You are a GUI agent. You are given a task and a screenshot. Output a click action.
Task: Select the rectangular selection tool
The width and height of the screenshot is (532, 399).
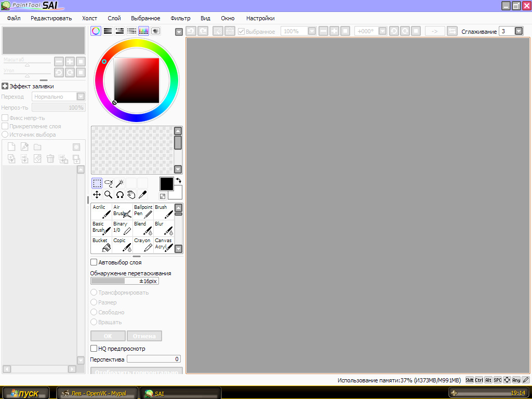[97, 183]
